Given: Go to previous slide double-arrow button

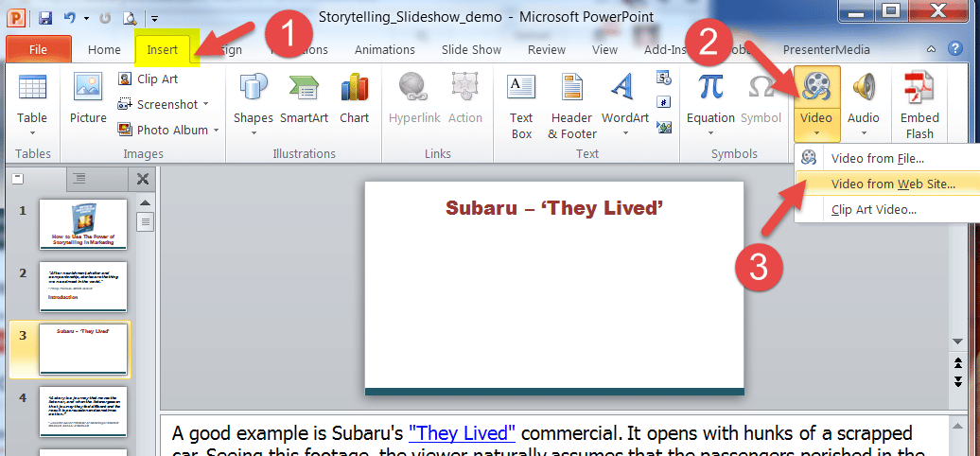Looking at the screenshot, I should [957, 362].
